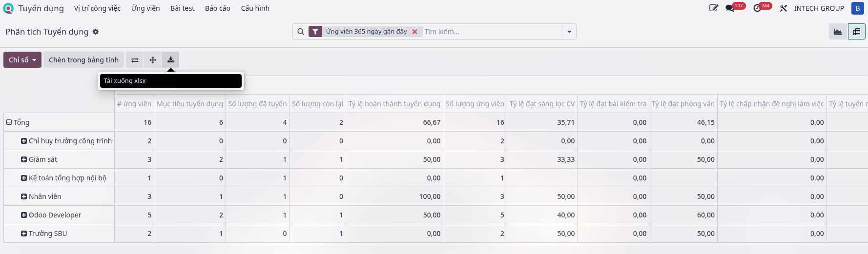Open the activities clock icon
The height and width of the screenshot is (254, 868).
pyautogui.click(x=757, y=8)
